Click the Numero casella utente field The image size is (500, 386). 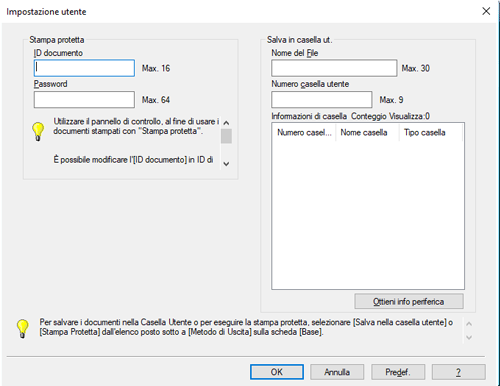(x=321, y=100)
